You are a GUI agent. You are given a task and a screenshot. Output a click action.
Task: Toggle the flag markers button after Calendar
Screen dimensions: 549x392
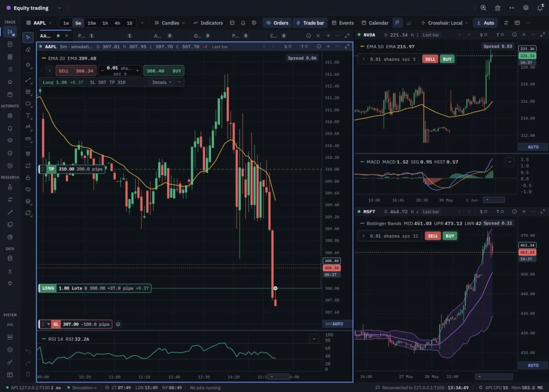397,23
